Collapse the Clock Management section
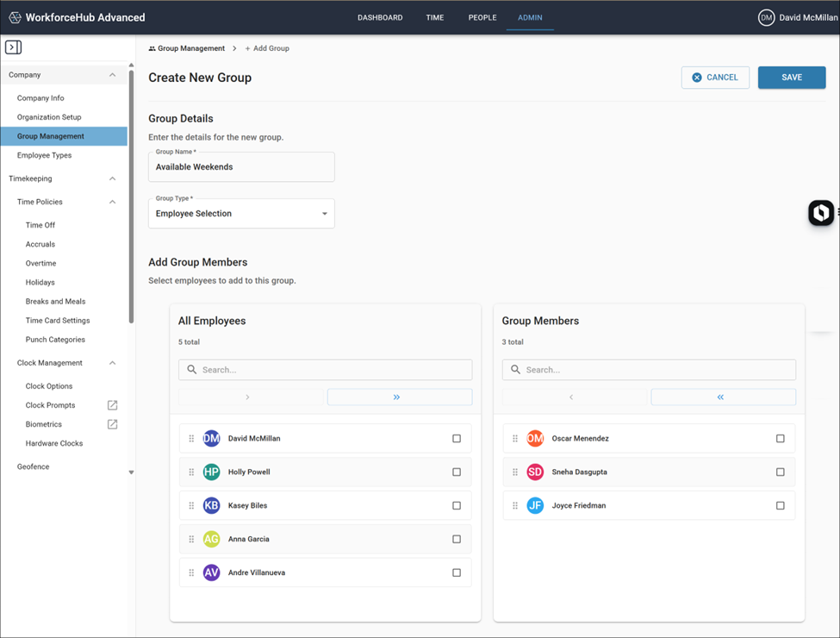The width and height of the screenshot is (840, 638). click(x=113, y=363)
